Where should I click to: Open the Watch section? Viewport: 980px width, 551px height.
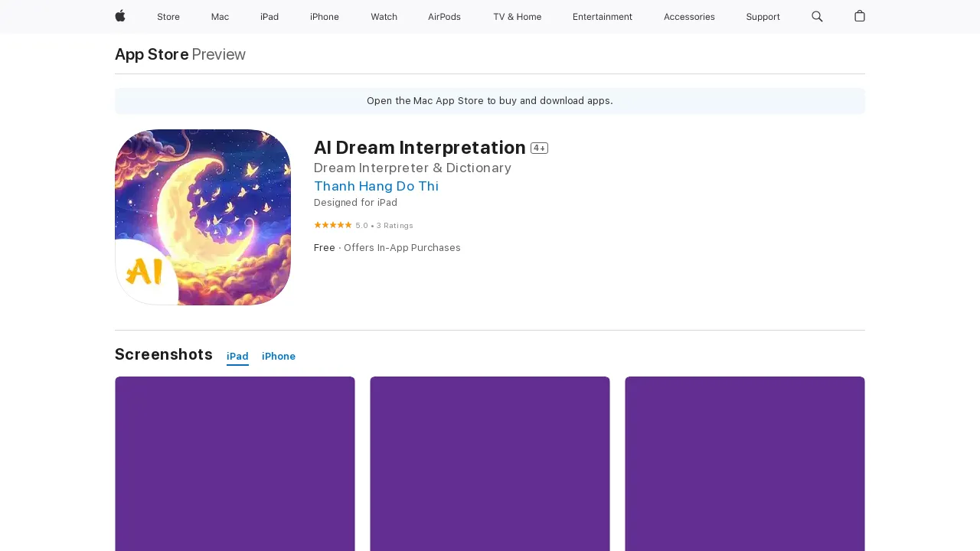(x=384, y=17)
